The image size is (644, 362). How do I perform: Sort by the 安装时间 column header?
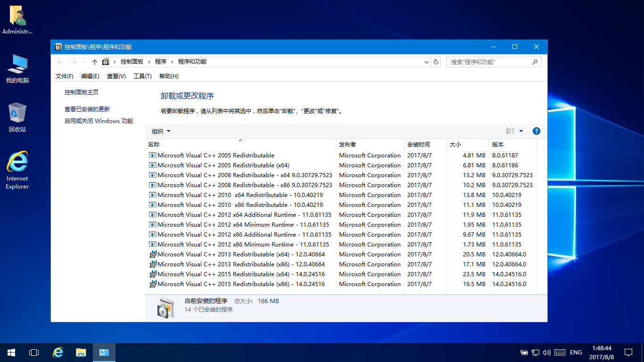click(x=425, y=144)
